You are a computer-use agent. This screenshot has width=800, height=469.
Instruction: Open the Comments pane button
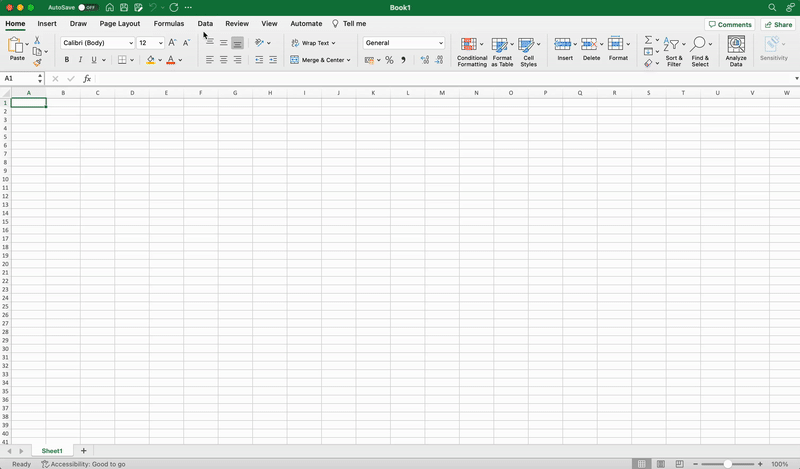[730, 24]
